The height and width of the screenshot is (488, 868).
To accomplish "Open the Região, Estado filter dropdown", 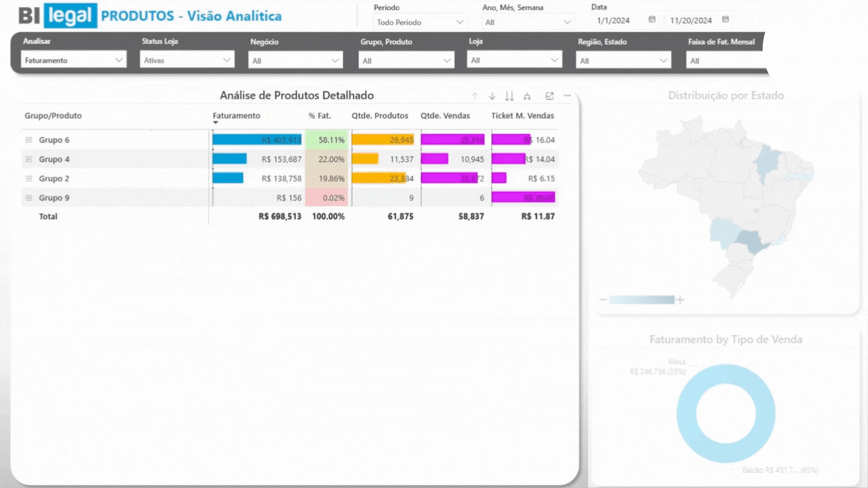I will point(623,61).
